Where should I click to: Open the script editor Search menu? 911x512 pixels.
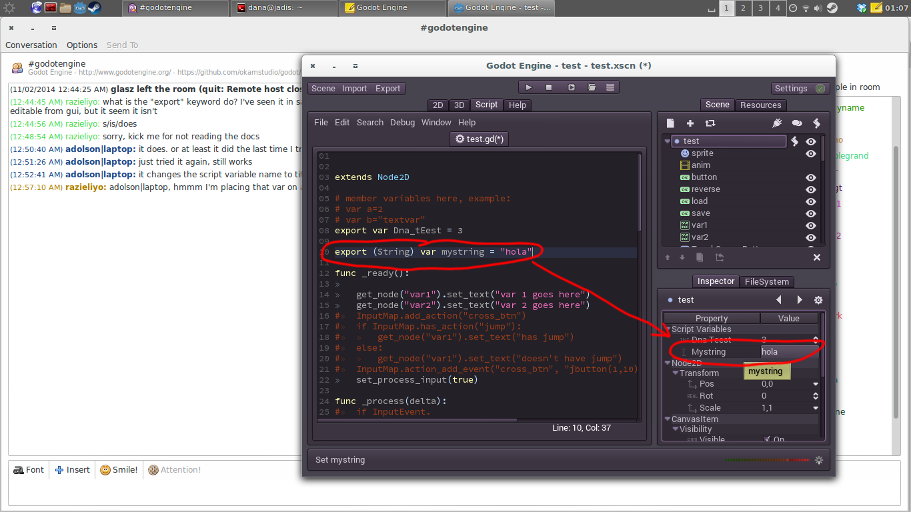(370, 123)
